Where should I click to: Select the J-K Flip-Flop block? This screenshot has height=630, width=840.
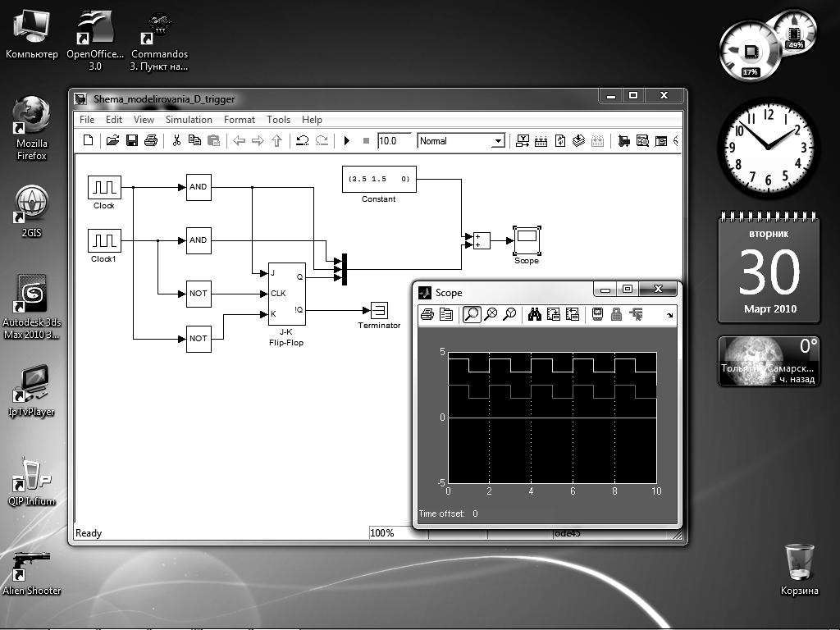(x=287, y=294)
